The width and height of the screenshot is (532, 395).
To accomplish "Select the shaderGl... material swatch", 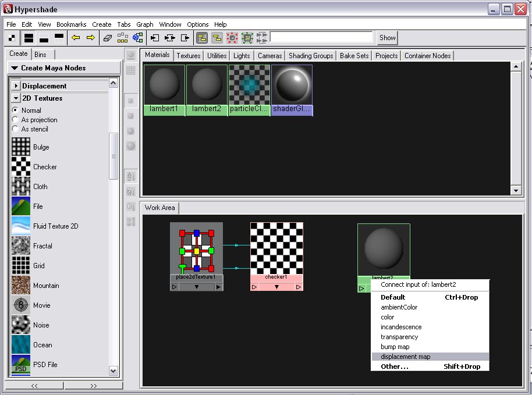I will point(292,90).
